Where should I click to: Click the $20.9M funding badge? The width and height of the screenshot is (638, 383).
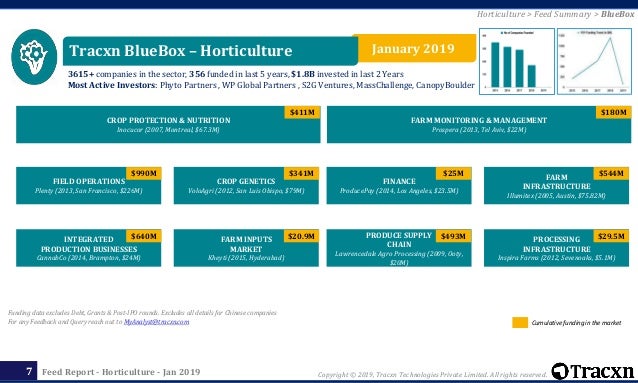[301, 236]
